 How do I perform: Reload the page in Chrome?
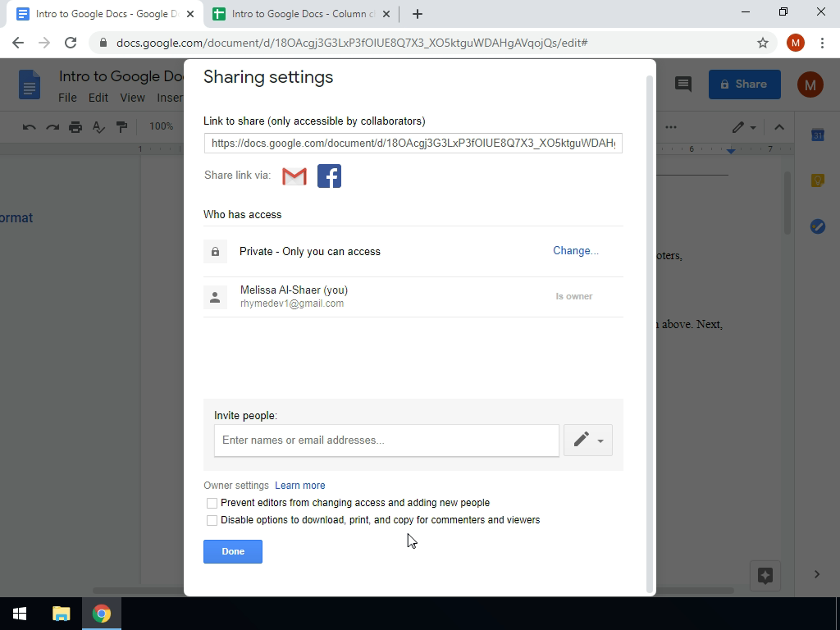[71, 43]
